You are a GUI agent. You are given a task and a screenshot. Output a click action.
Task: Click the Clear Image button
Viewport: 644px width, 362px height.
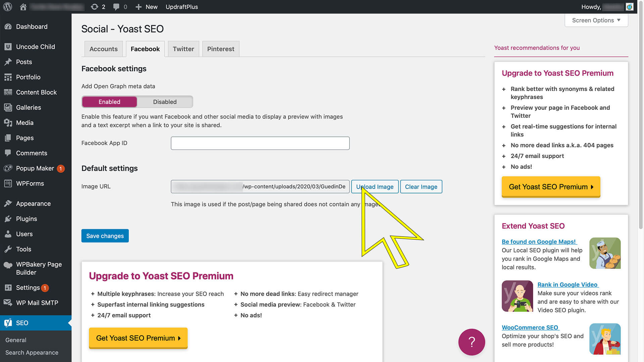(421, 187)
